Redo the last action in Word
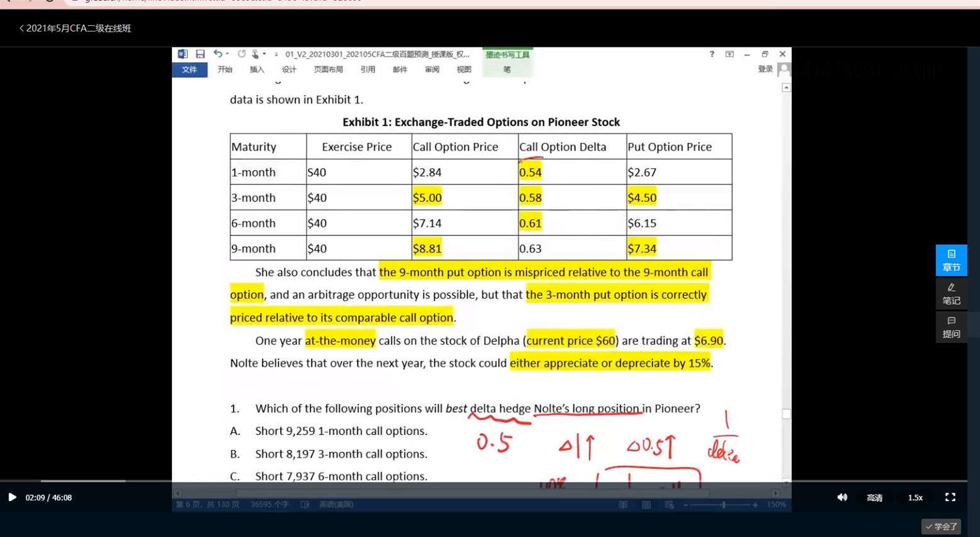 point(242,54)
